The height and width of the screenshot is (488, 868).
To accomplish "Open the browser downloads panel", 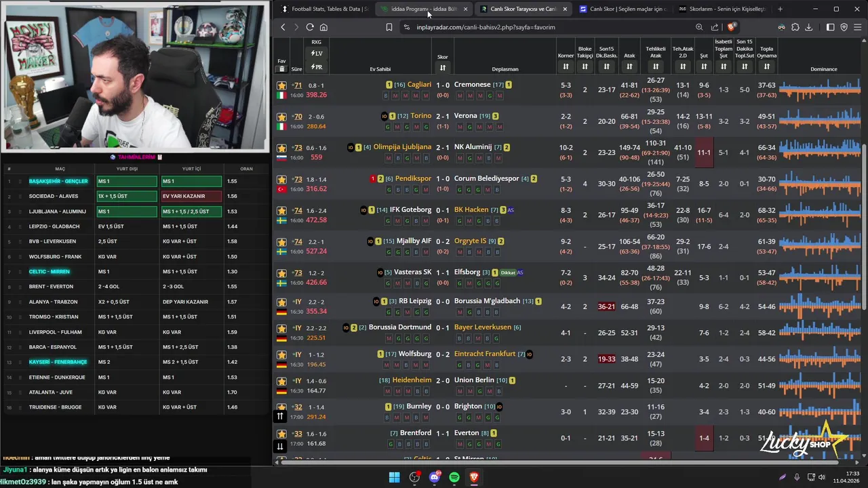I will click(x=810, y=27).
